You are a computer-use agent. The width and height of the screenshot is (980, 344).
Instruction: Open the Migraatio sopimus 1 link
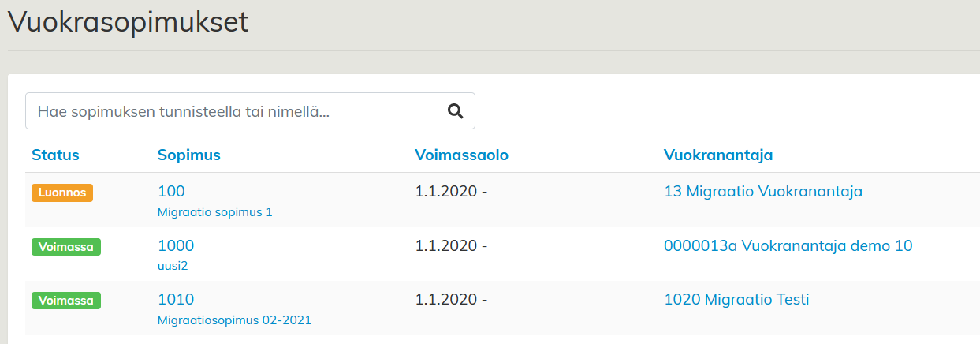pyautogui.click(x=214, y=212)
